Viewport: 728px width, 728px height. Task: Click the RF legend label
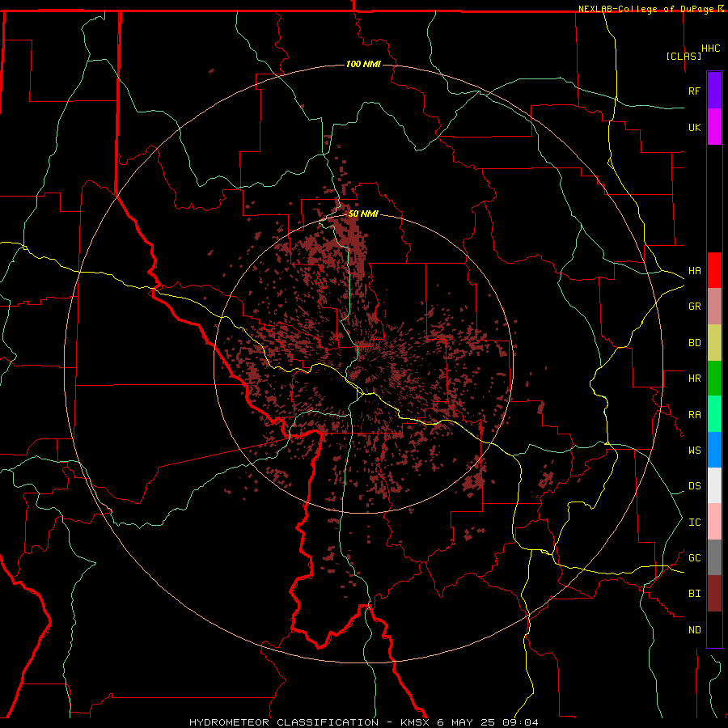click(x=695, y=91)
